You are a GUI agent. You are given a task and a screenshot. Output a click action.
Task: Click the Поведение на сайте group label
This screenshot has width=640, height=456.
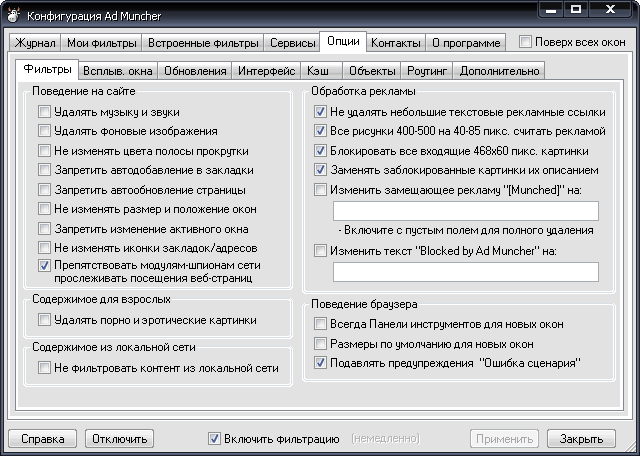coord(84,91)
